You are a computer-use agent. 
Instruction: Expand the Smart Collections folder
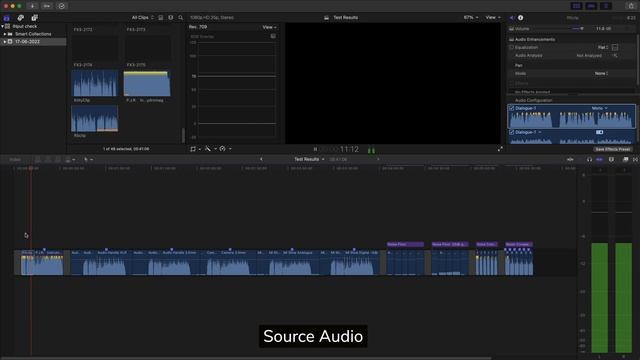[x=5, y=34]
